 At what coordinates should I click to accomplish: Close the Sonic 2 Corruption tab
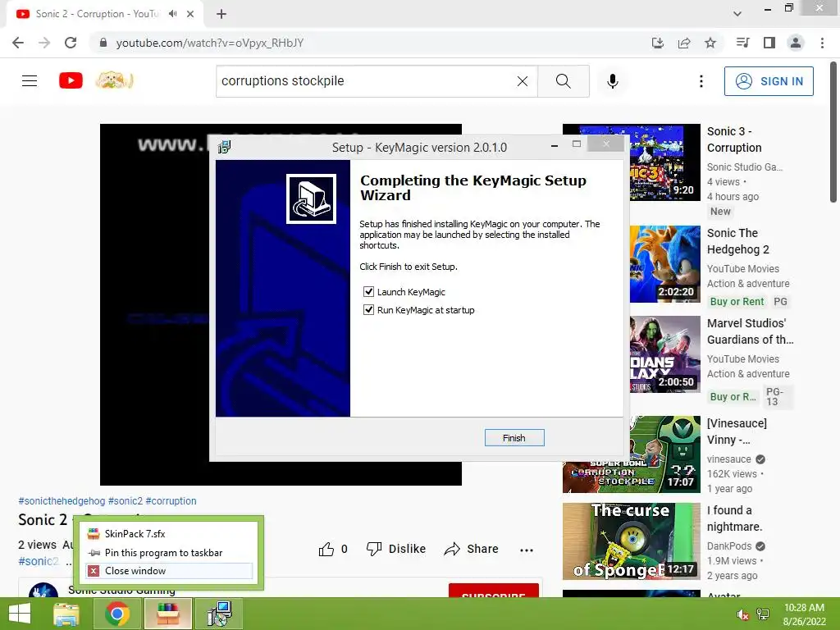pos(190,14)
